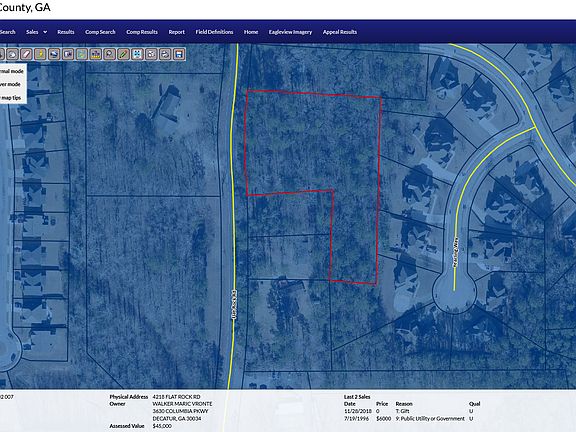The width and height of the screenshot is (576, 432).
Task: Click the Price column header
Action: coord(382,404)
